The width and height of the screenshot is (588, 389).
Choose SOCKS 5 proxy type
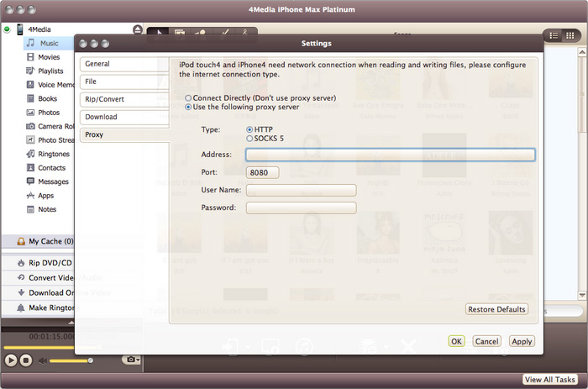(249, 138)
